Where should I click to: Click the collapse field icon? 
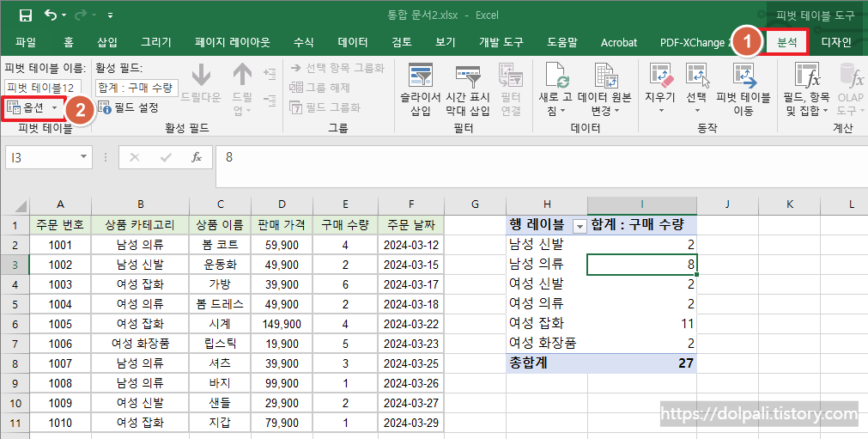[270, 101]
